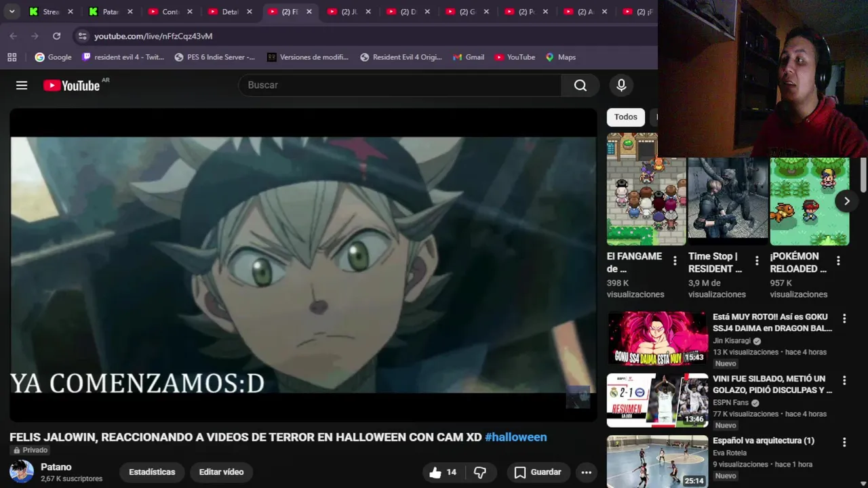This screenshot has width=868, height=488.
Task: Save the video with Guardar button
Action: 538,472
